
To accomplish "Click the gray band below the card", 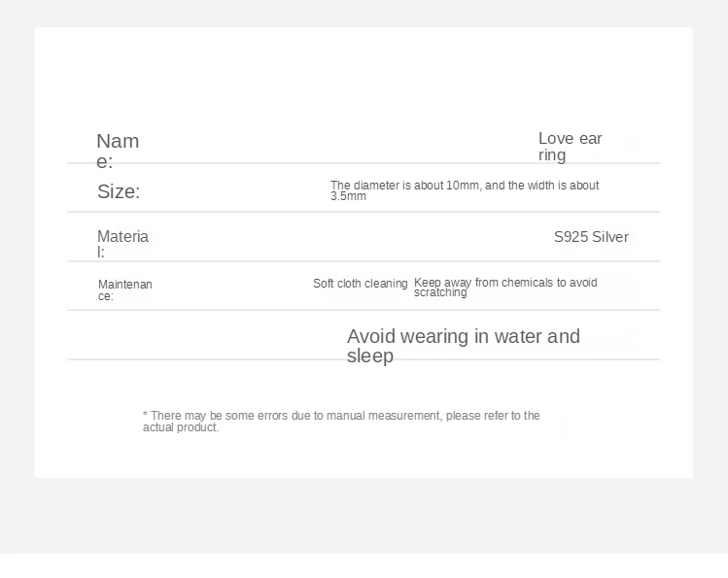I will pos(364,515).
